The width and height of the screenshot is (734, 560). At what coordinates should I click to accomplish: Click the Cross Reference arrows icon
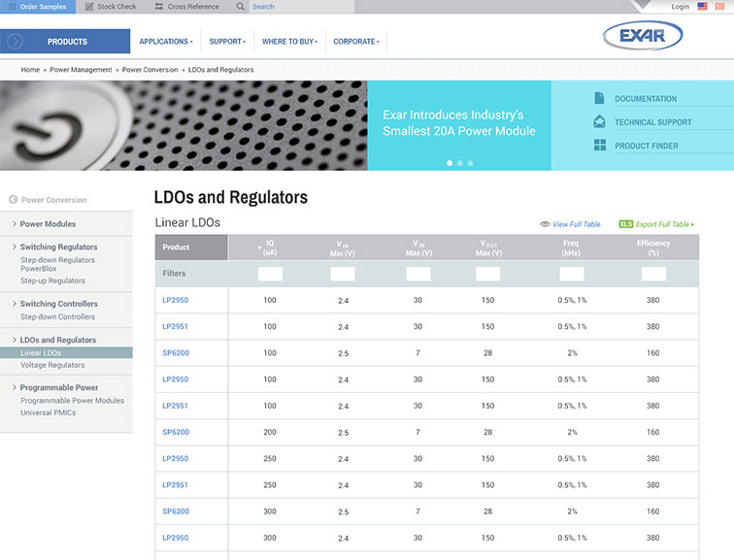(157, 7)
